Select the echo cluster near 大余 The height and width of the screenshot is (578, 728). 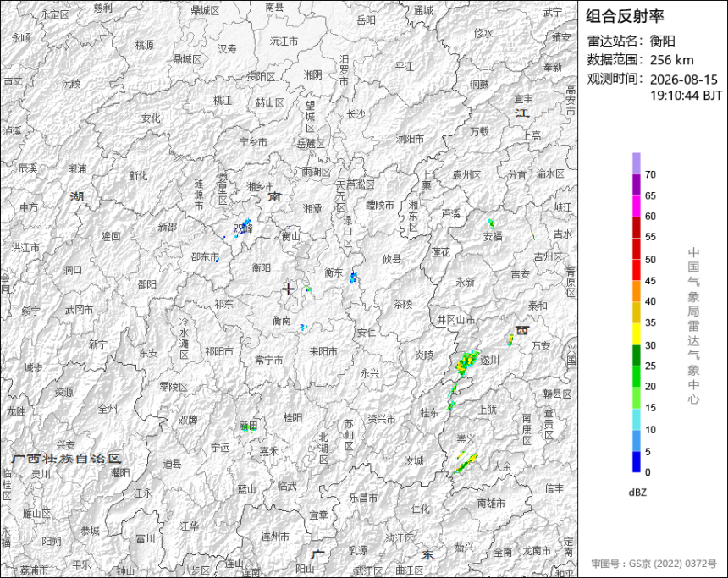[x=466, y=463]
